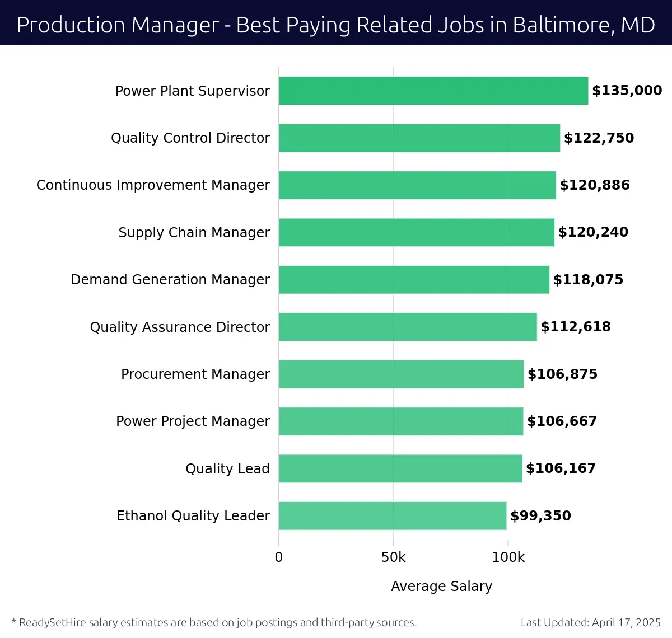This screenshot has height=638, width=672.
Task: Click the 'Average Salary' axis title
Action: pyautogui.click(x=442, y=586)
